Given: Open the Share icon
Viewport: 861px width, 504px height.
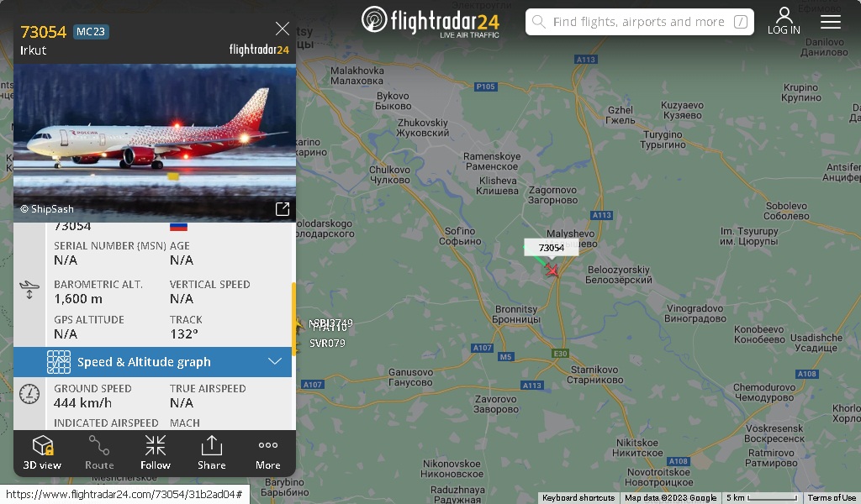Looking at the screenshot, I should coord(211,445).
